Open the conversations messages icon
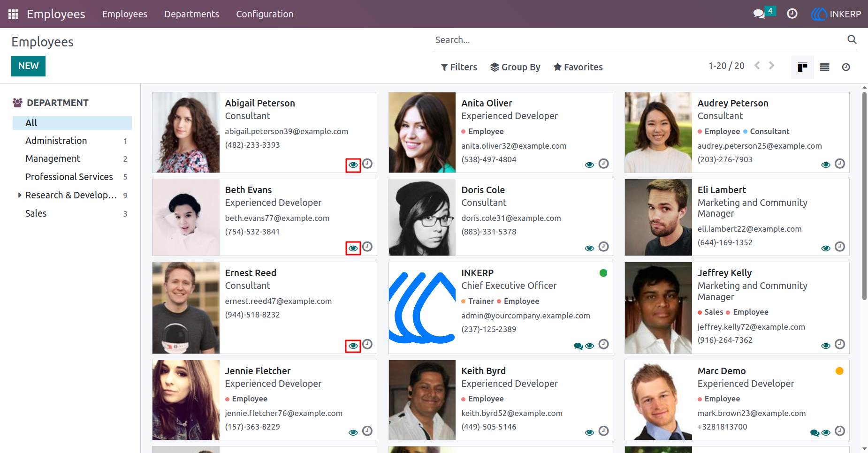Screen dimensions: 868x453 pyautogui.click(x=759, y=14)
